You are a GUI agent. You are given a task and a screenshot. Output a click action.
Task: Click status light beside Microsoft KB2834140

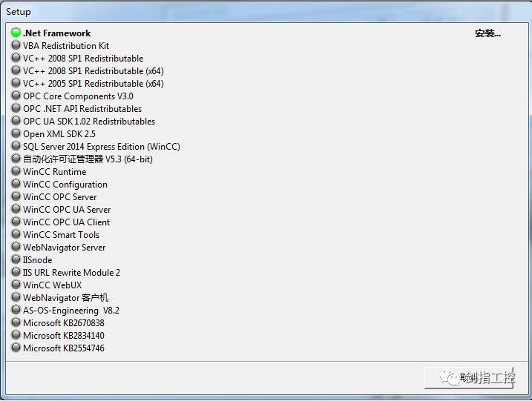16,334
